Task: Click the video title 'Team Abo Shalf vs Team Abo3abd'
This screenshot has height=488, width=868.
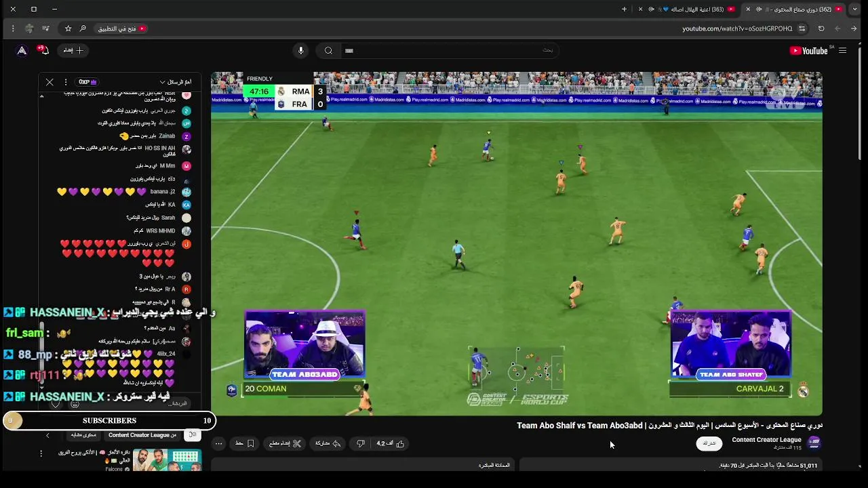Action: (580, 426)
